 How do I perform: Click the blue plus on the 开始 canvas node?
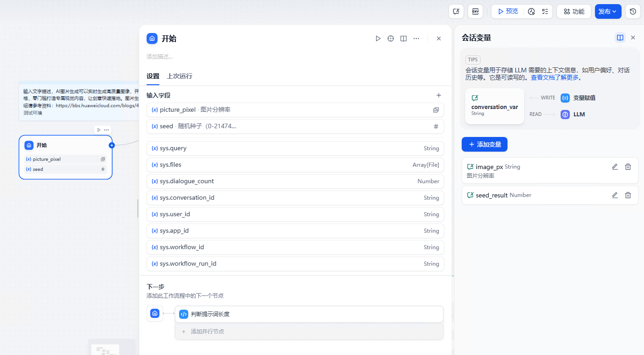tap(112, 145)
